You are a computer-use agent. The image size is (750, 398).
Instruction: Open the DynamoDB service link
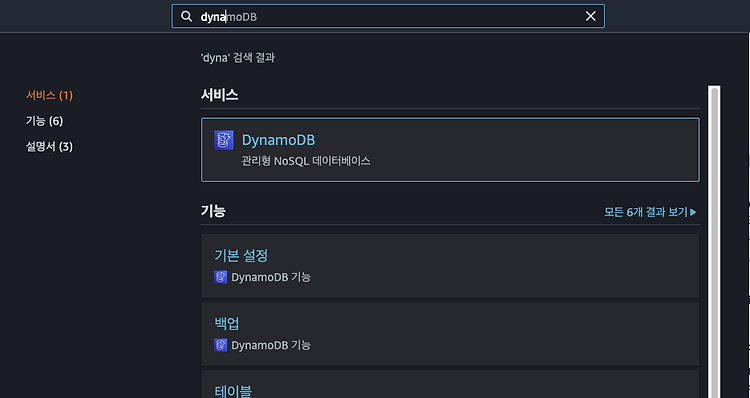(278, 140)
